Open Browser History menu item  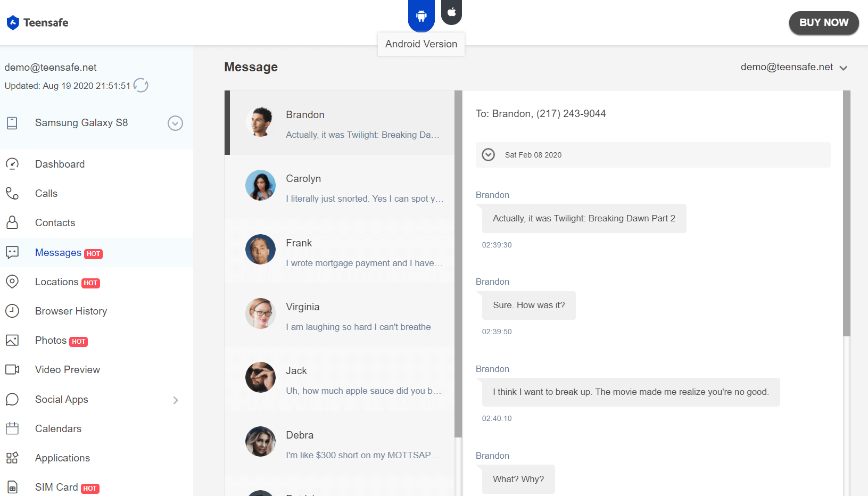pyautogui.click(x=71, y=311)
